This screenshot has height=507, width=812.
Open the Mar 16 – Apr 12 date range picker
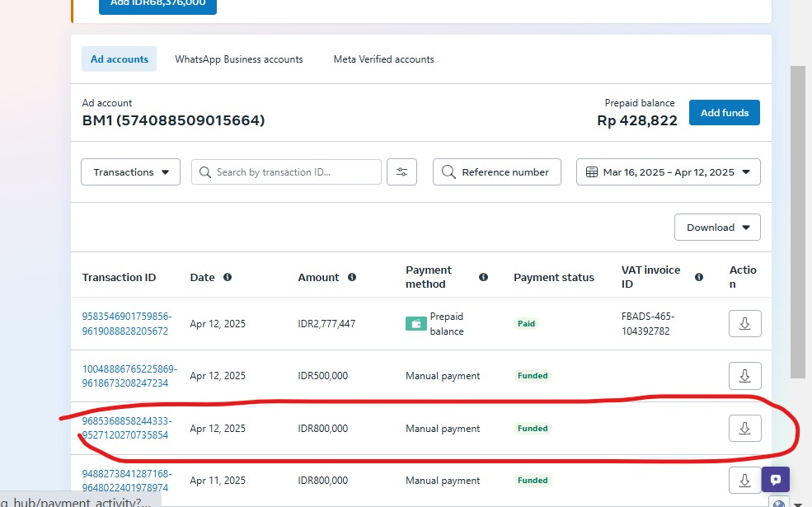668,172
